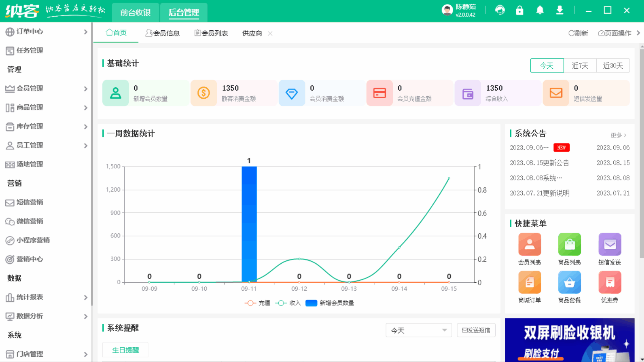Image resolution: width=644 pixels, height=362 pixels.
Task: Switch to the 供应商 tab
Action: 252,33
